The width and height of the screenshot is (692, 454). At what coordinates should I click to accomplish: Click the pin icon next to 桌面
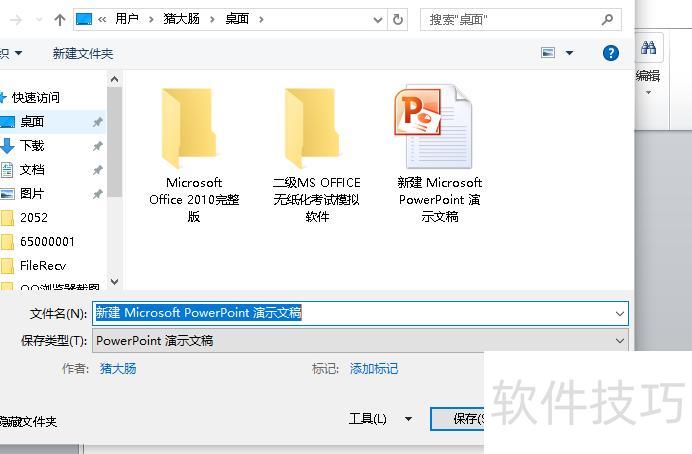pyautogui.click(x=98, y=122)
